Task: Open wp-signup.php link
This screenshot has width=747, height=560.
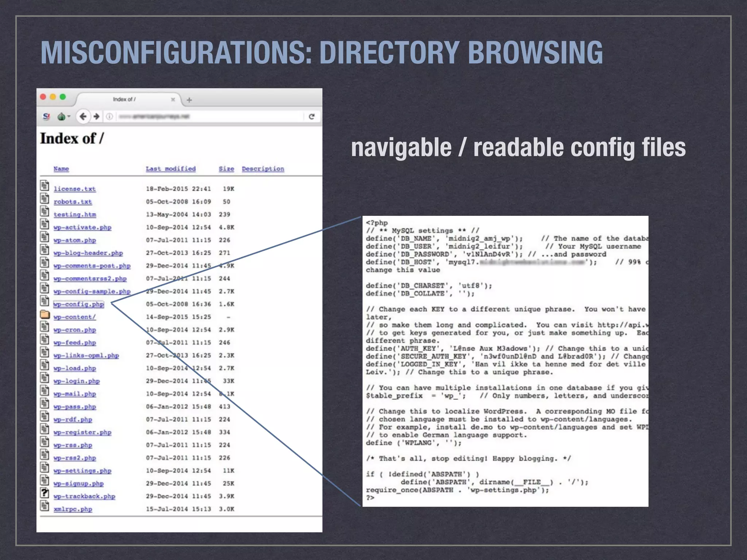Action: pos(78,483)
